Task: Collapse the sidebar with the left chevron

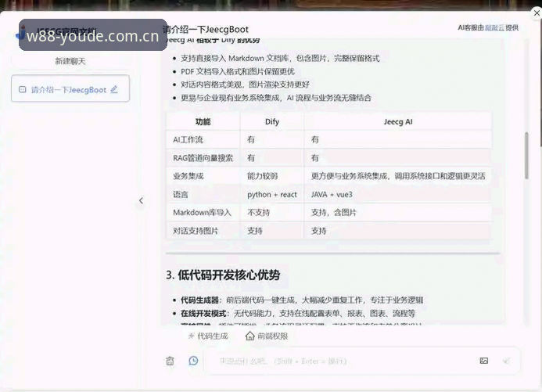Action: pos(141,200)
